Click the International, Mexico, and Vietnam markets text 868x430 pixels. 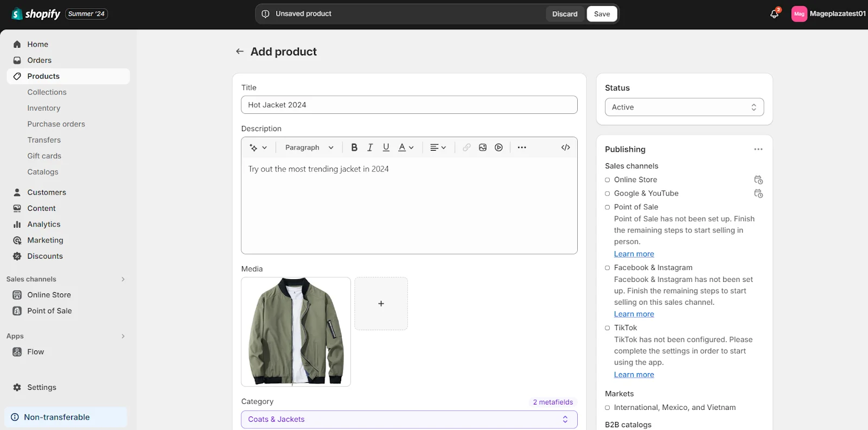[x=675, y=408]
